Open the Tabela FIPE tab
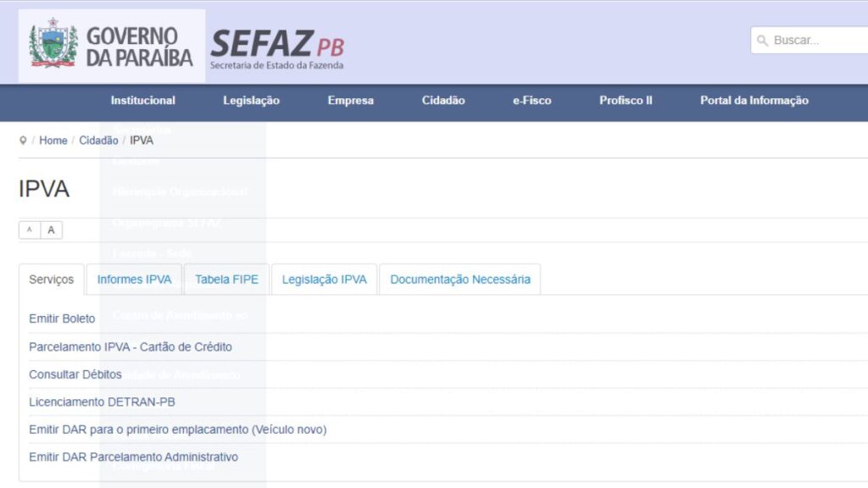Screen dimensions: 868x488 pos(226,279)
